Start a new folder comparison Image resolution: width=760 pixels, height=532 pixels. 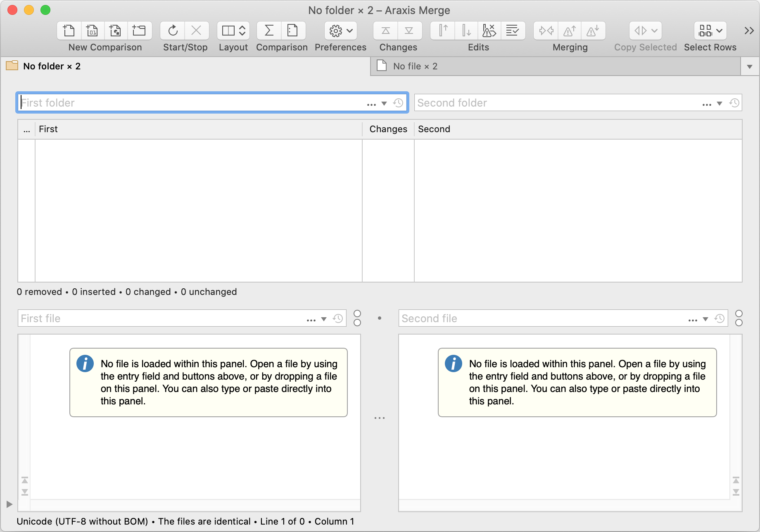click(x=139, y=31)
